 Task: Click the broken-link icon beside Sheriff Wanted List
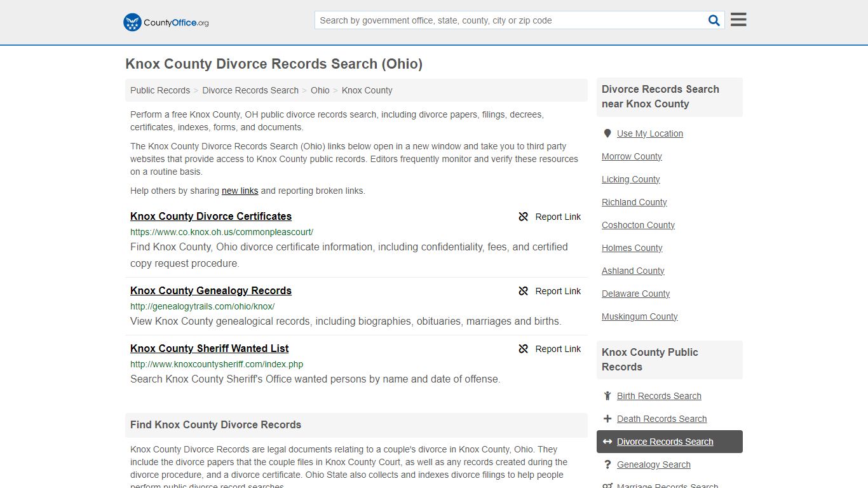click(524, 349)
